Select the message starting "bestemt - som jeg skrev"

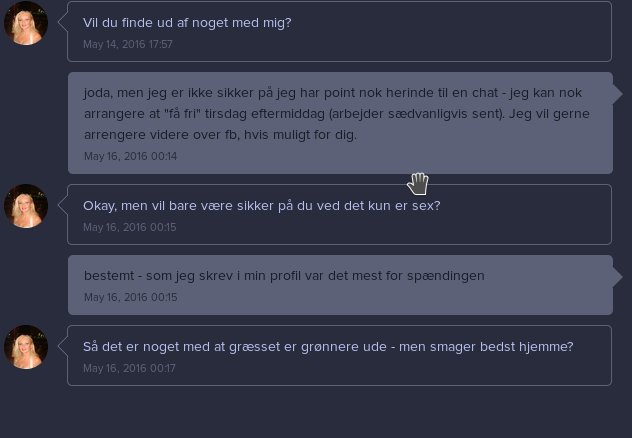(284, 276)
